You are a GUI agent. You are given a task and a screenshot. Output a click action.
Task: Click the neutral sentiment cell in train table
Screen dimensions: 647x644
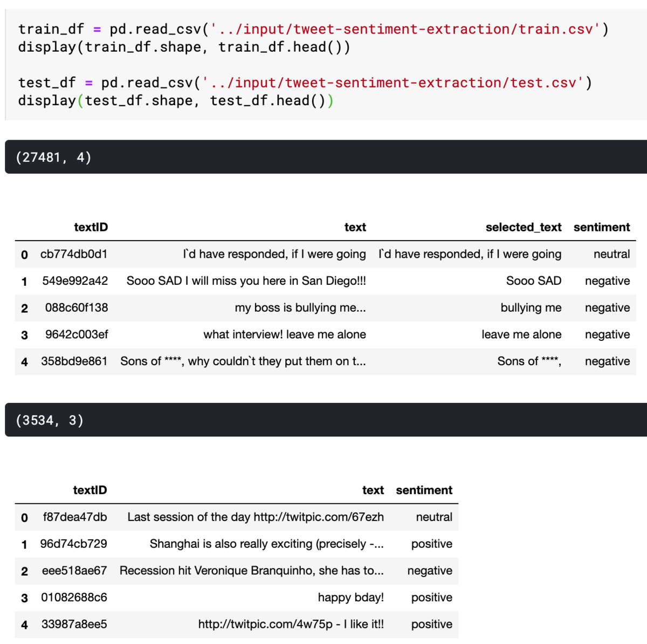(x=612, y=254)
